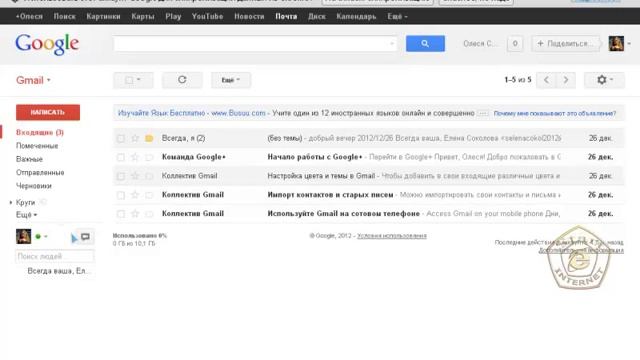This screenshot has height=360, width=640.
Task: Click the red НАПИСАТЬ compose button
Action: coord(48,112)
